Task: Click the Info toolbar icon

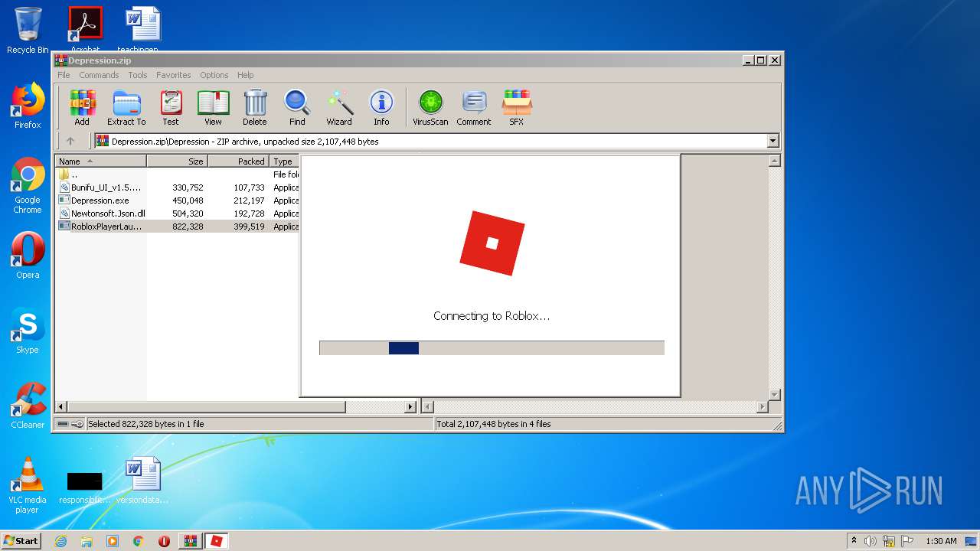Action: 381,107
